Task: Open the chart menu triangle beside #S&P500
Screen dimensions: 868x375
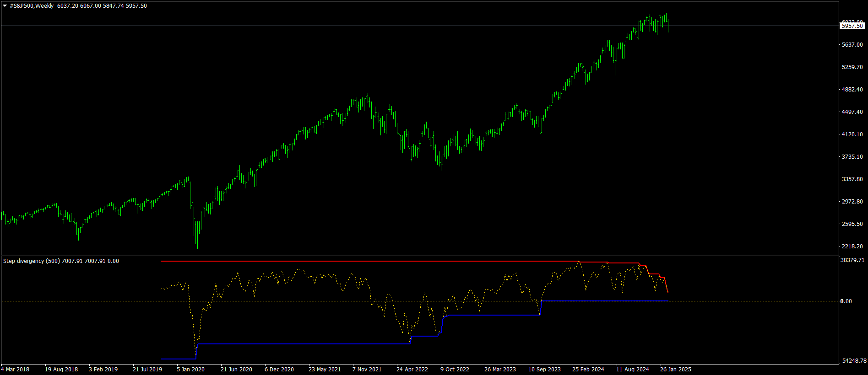Action: pyautogui.click(x=5, y=6)
